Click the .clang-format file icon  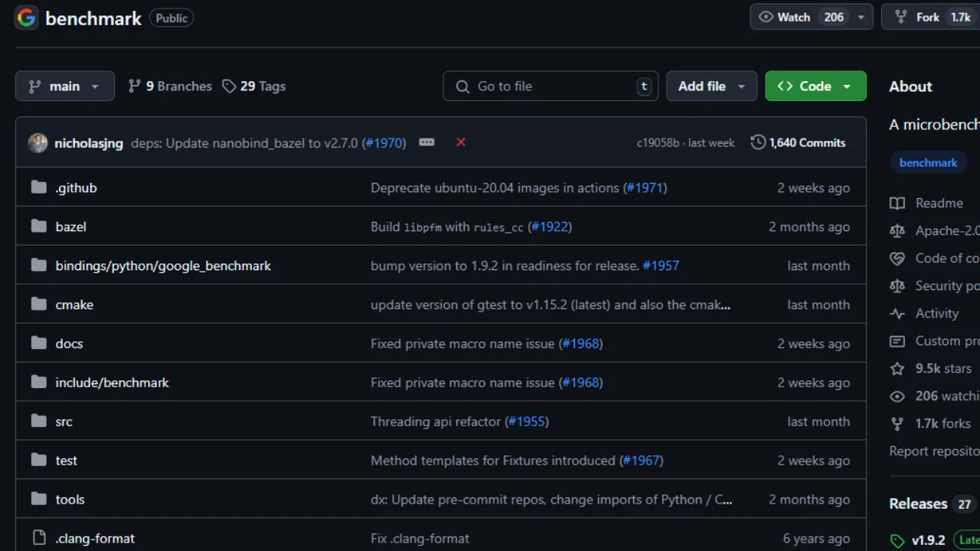[39, 538]
